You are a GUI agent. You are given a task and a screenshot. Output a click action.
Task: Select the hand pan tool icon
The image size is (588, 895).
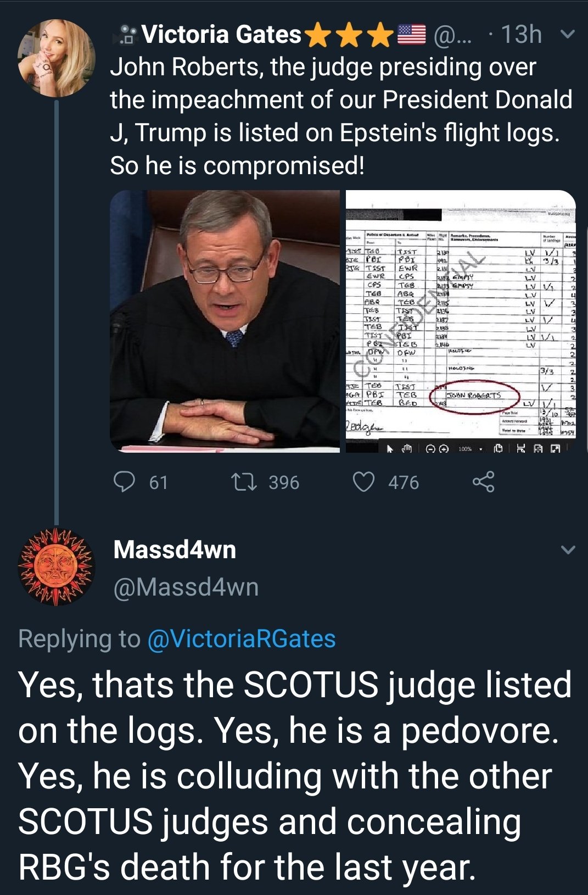pyautogui.click(x=407, y=449)
